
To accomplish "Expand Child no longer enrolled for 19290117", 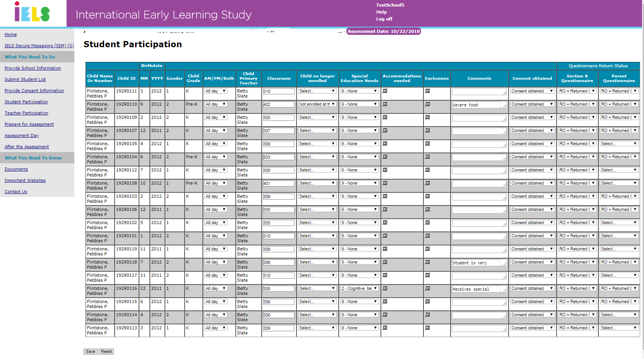I will click(x=317, y=275).
